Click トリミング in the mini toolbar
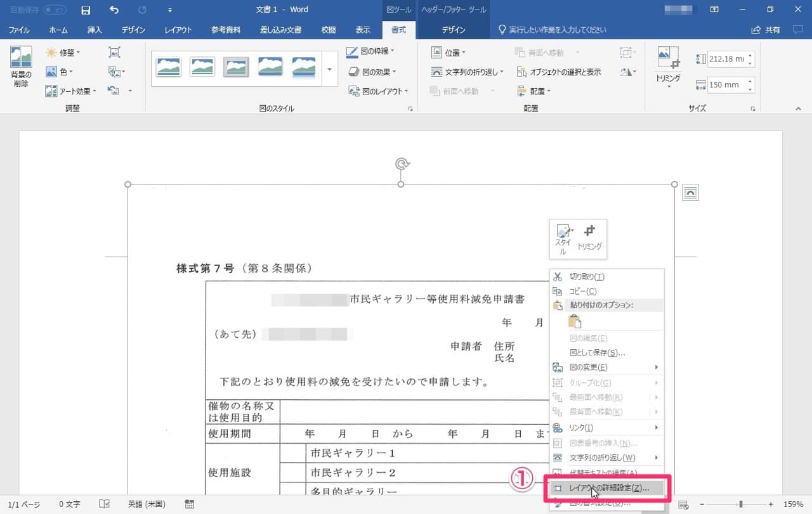812x514 pixels. [x=590, y=238]
